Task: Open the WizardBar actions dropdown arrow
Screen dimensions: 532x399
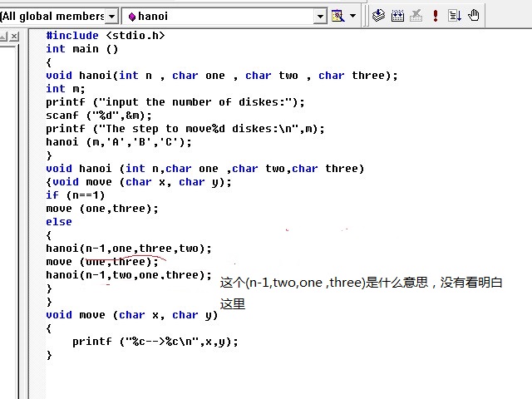Action: (352, 16)
